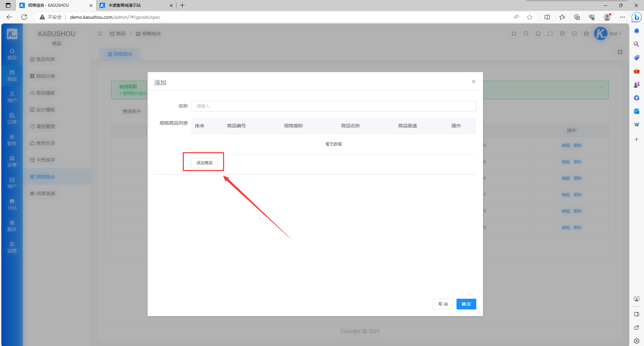Image resolution: width=644 pixels, height=346 pixels.
Task: Click the 商品面值 column header
Action: click(x=408, y=126)
